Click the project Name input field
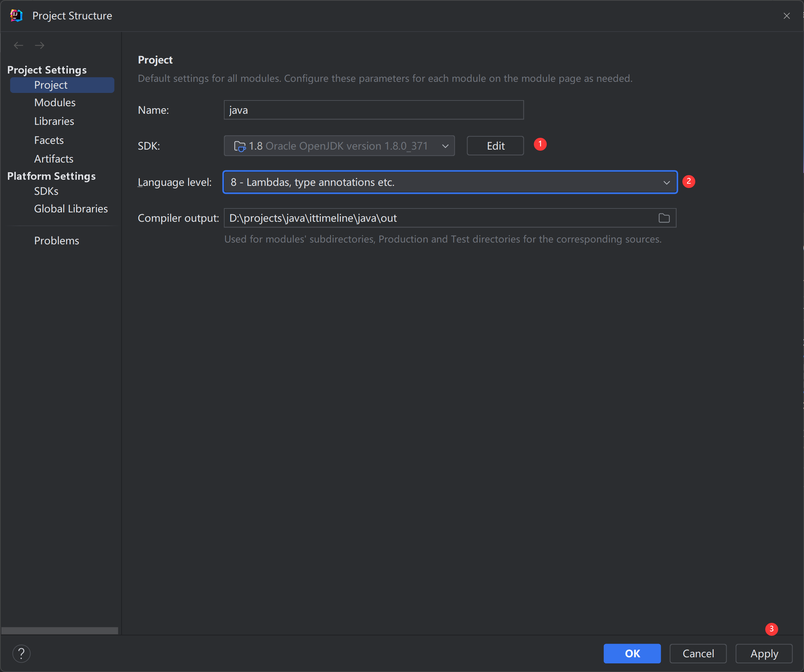 coord(374,110)
